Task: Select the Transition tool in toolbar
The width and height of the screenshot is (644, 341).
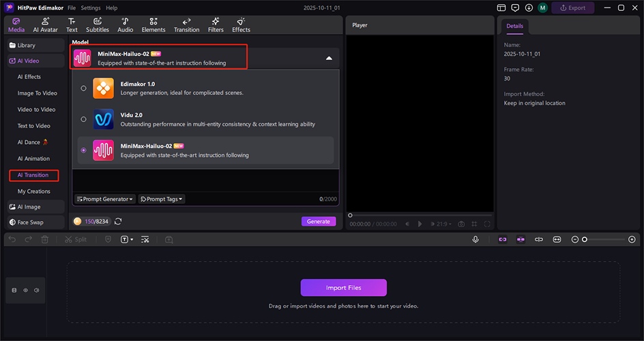Action: pyautogui.click(x=186, y=25)
